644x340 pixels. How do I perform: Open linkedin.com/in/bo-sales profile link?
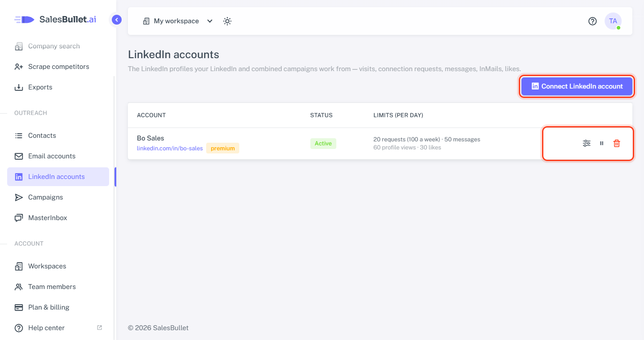(x=170, y=148)
